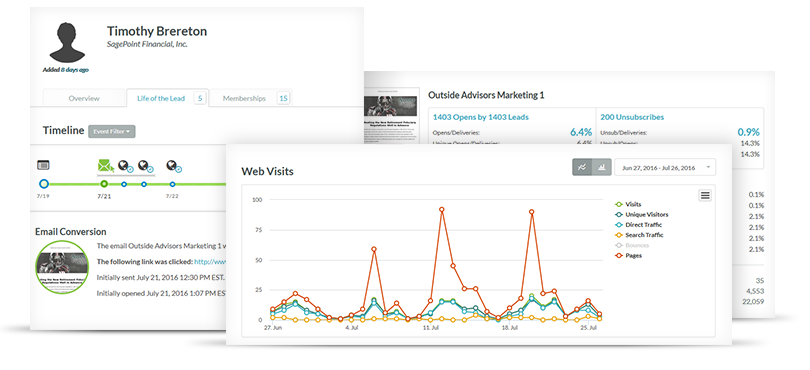
Task: Toggle the Search Traffic legend series
Action: point(639,235)
